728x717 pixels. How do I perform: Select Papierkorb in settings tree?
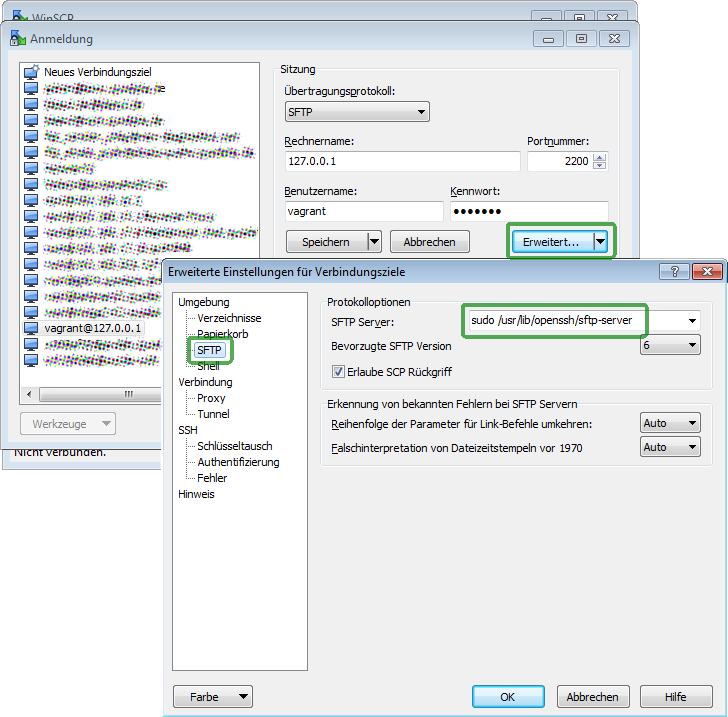pos(222,334)
